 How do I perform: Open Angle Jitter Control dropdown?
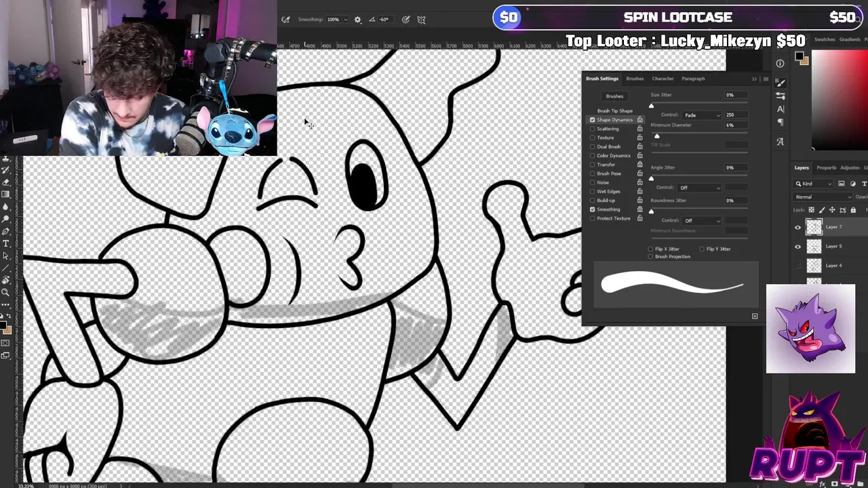699,188
